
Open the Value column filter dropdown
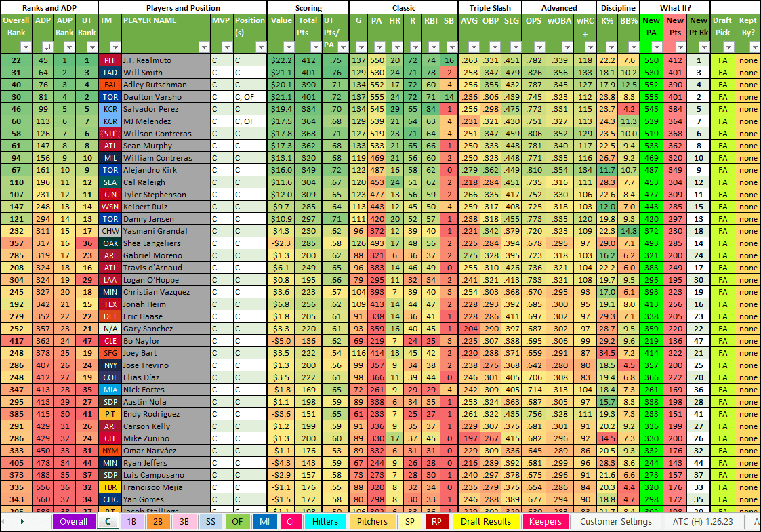click(x=289, y=47)
